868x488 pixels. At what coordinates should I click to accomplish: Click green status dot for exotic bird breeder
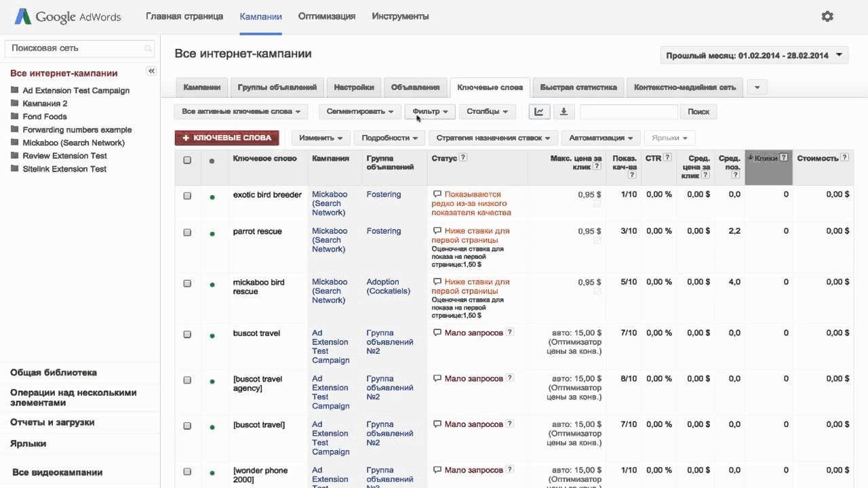(x=212, y=197)
